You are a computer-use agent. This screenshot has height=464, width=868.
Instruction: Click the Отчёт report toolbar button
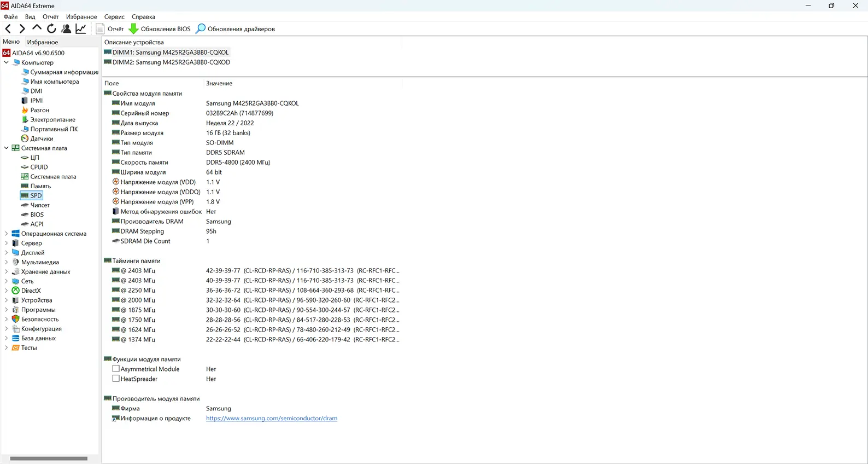(x=110, y=29)
